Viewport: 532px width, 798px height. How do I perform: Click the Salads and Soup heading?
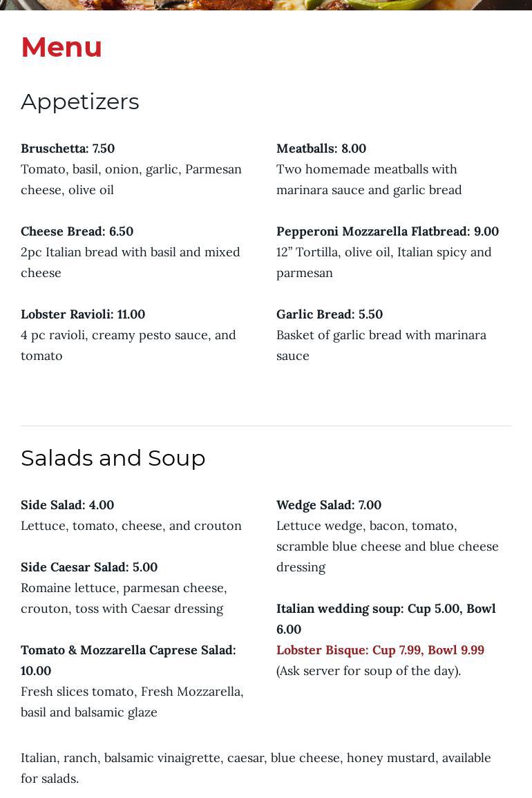click(113, 458)
